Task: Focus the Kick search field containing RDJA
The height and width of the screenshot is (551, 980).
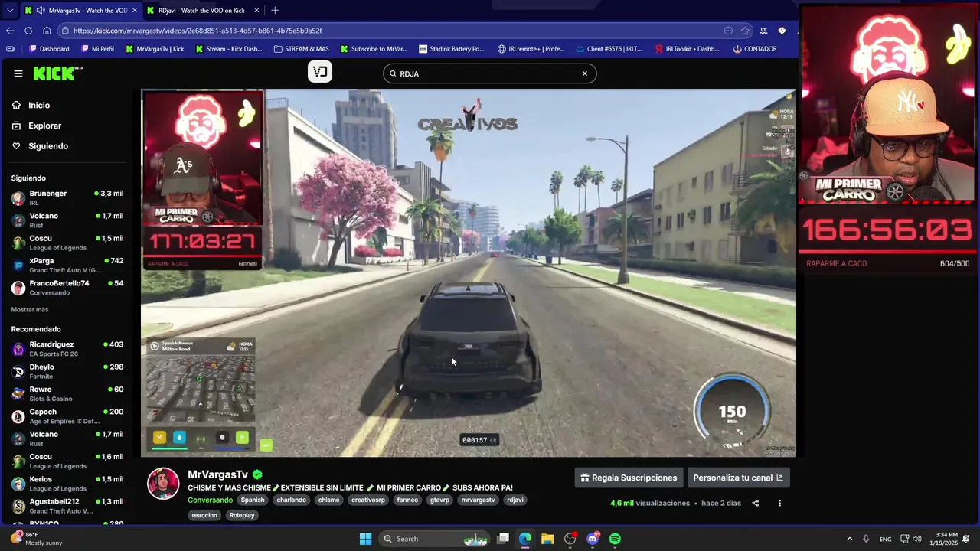Action: 488,73
